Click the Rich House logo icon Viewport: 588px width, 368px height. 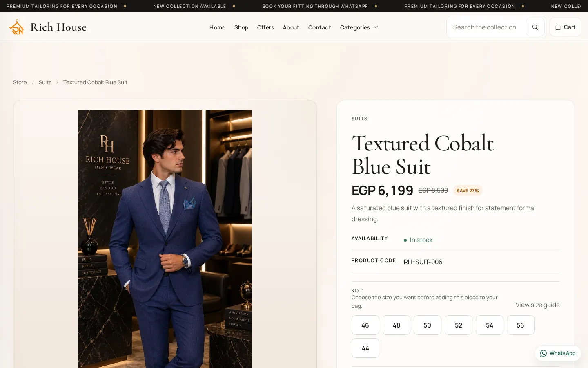point(16,27)
